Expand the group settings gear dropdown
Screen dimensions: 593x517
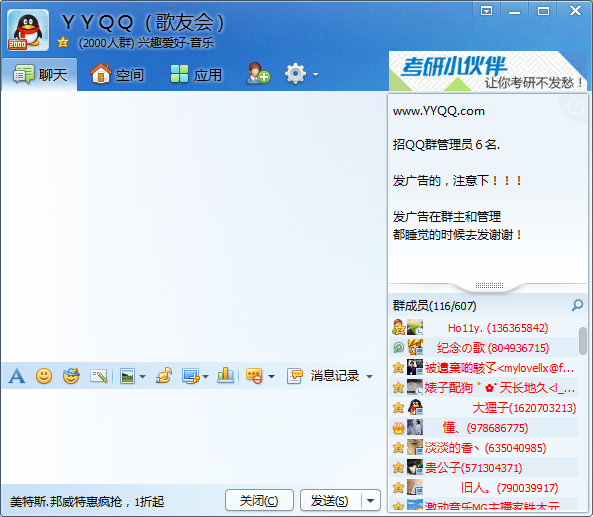pos(315,75)
